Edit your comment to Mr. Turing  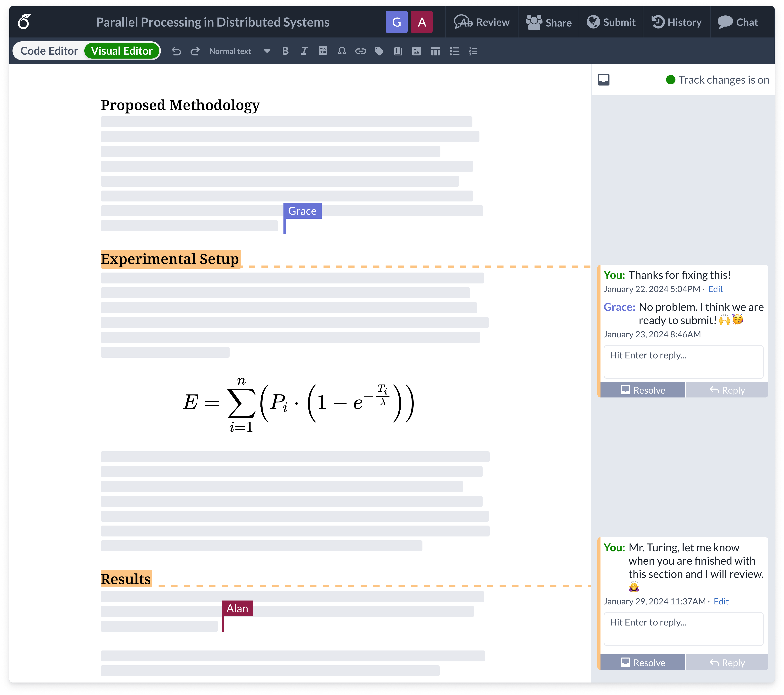coord(721,601)
